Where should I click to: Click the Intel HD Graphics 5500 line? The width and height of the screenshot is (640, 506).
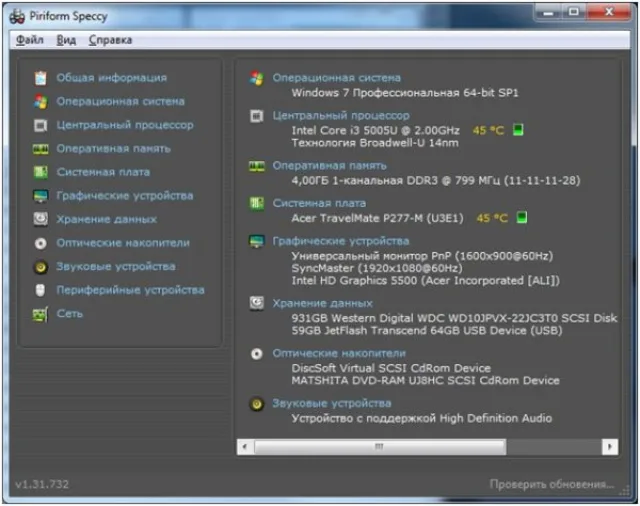coord(425,281)
